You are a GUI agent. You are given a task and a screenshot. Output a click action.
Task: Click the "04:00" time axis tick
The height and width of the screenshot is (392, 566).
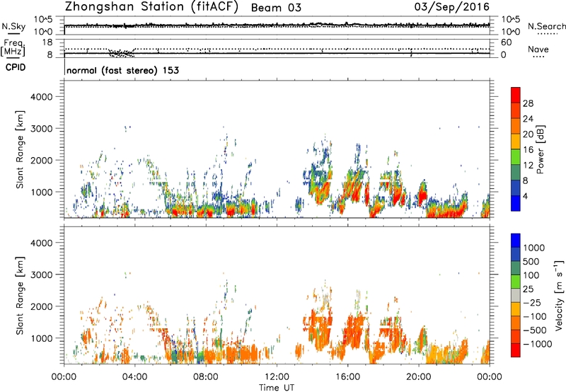pos(134,377)
